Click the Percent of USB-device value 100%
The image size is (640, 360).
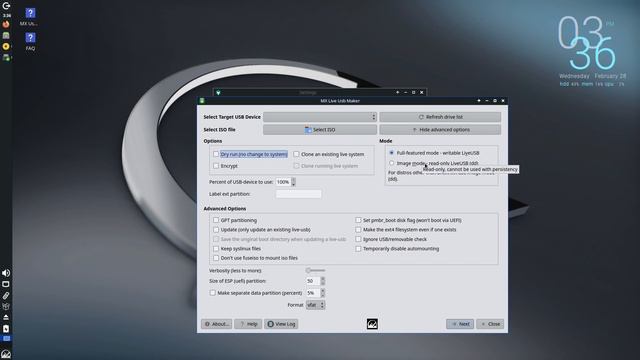pos(283,182)
